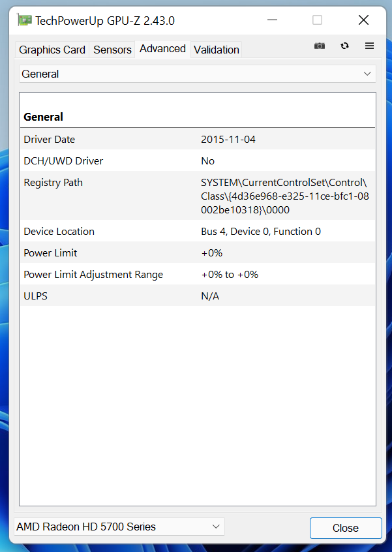Click the Device Location label
This screenshot has width=392, height=552.
[59, 231]
